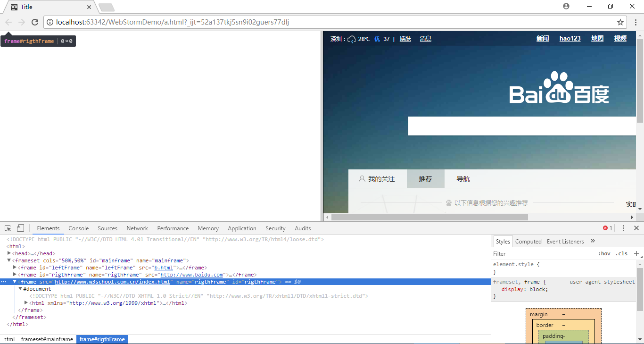
Task: Open the hao123 link
Action: pos(570,39)
